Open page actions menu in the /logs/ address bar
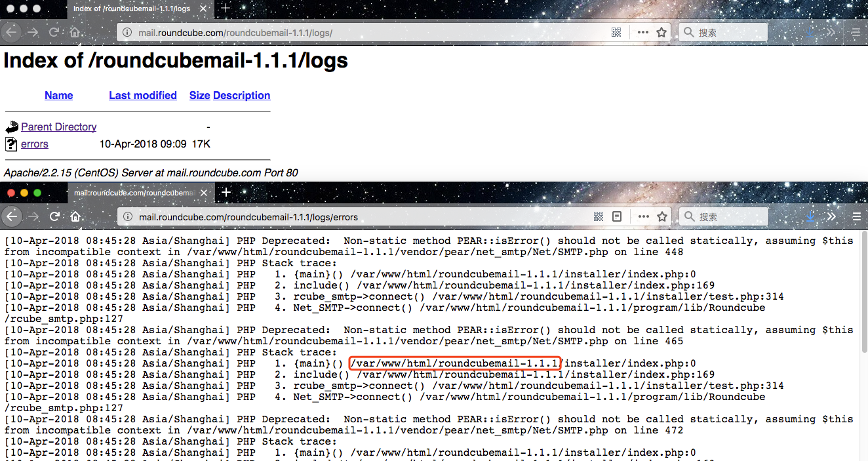The image size is (868, 461). tap(642, 32)
